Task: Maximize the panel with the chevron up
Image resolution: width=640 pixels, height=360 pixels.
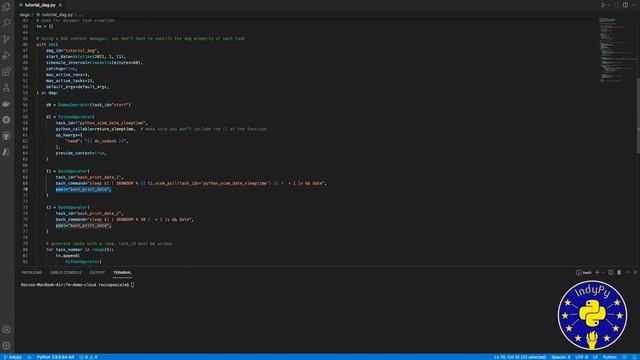Action: tap(628, 272)
